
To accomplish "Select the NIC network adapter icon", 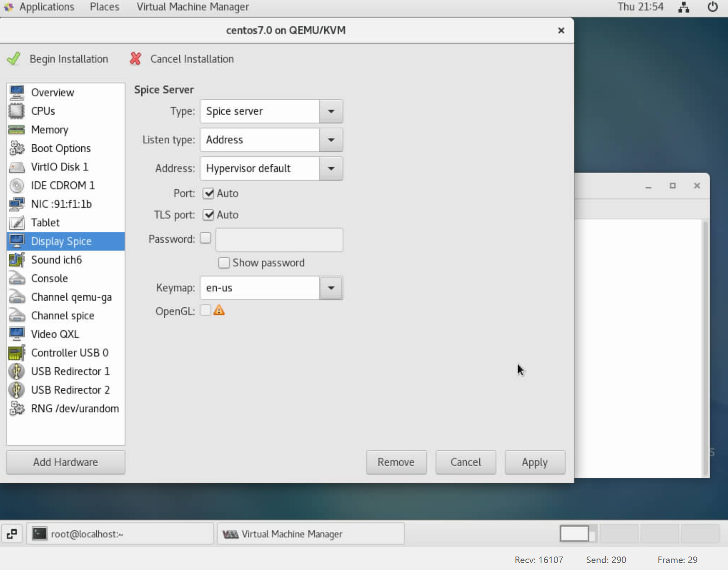I will [16, 204].
